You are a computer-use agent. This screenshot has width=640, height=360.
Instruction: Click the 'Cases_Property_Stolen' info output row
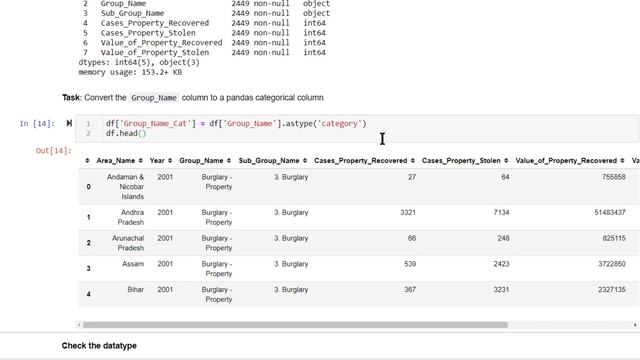tap(204, 33)
